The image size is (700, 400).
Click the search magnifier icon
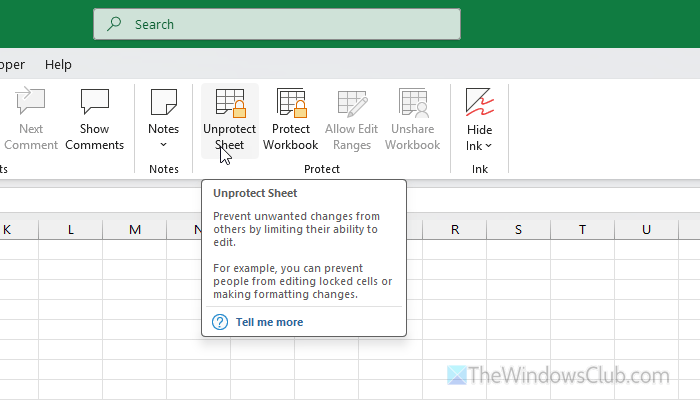(114, 24)
